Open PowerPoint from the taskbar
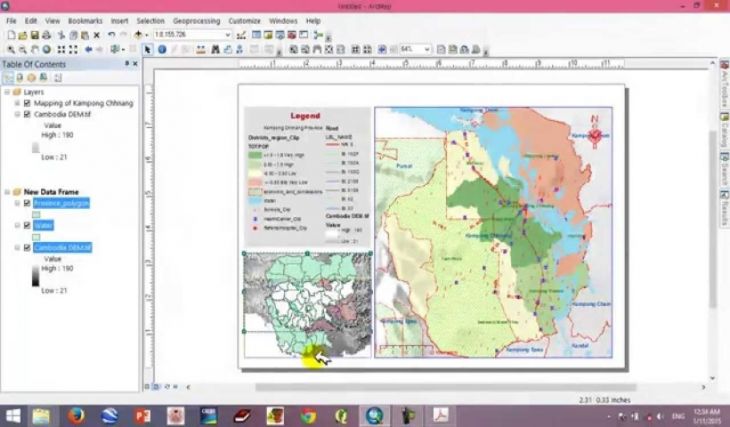Screen dimensions: 730x427 click(x=142, y=416)
